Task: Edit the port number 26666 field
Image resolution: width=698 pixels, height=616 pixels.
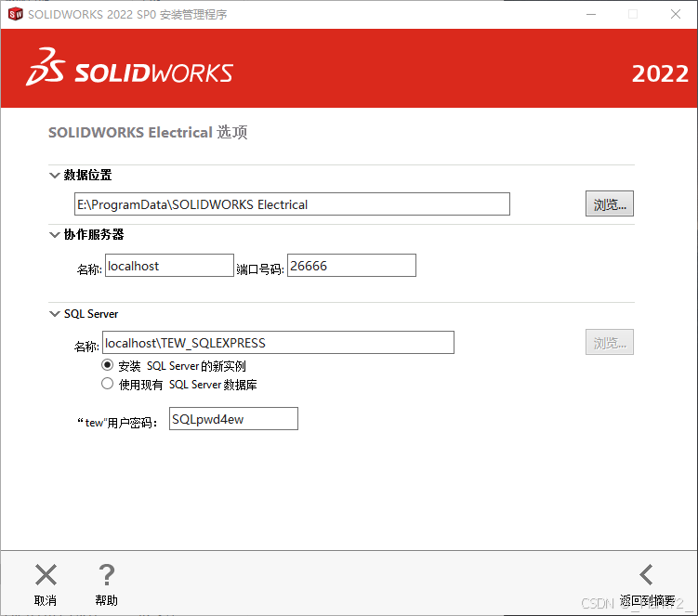Action: (x=351, y=266)
